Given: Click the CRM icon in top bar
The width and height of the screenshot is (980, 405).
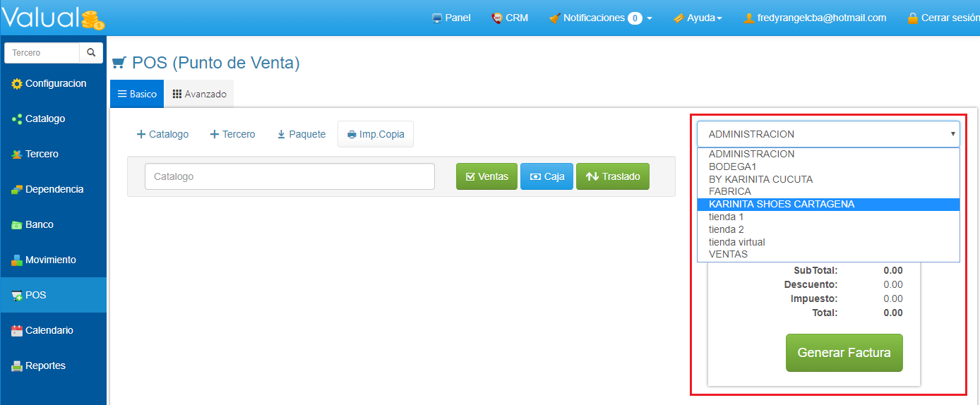Looking at the screenshot, I should tap(497, 18).
